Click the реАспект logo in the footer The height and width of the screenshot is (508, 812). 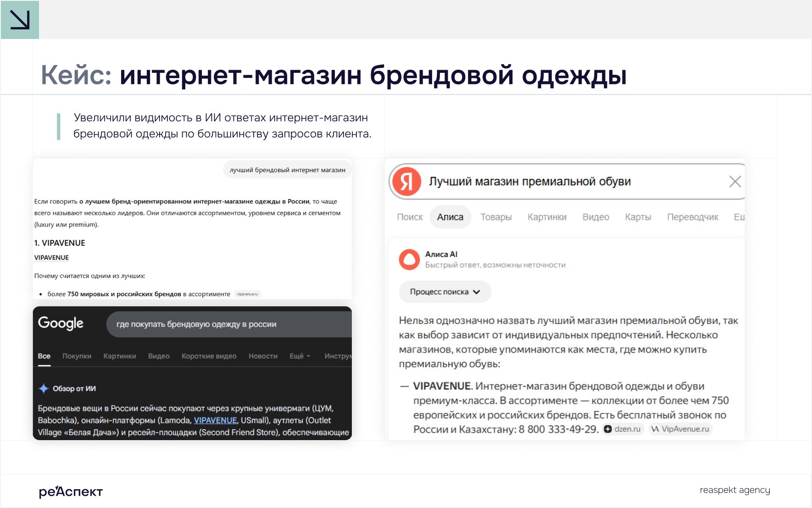pos(71,491)
